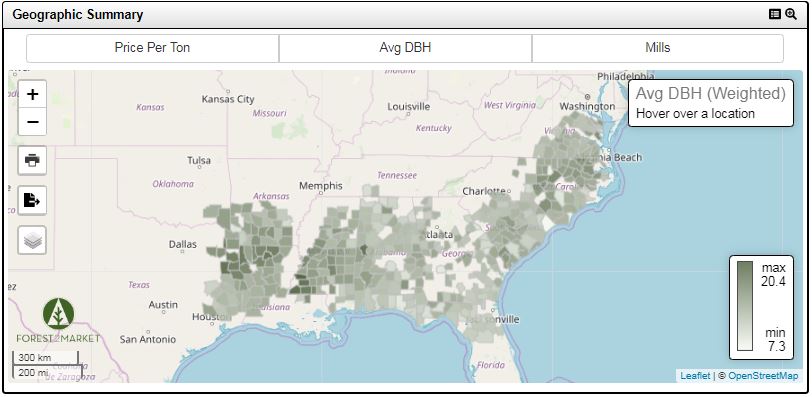
Task: Click the min 7.3 legend value
Action: point(775,340)
